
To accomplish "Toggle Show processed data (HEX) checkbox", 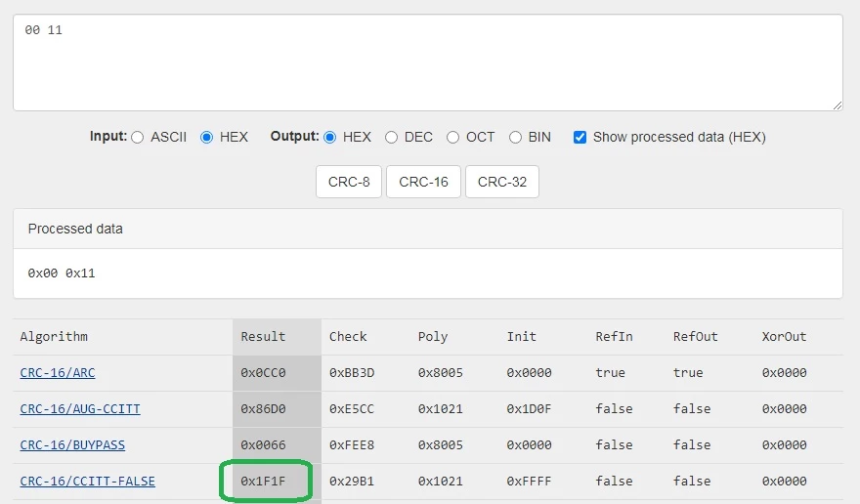I will click(580, 137).
